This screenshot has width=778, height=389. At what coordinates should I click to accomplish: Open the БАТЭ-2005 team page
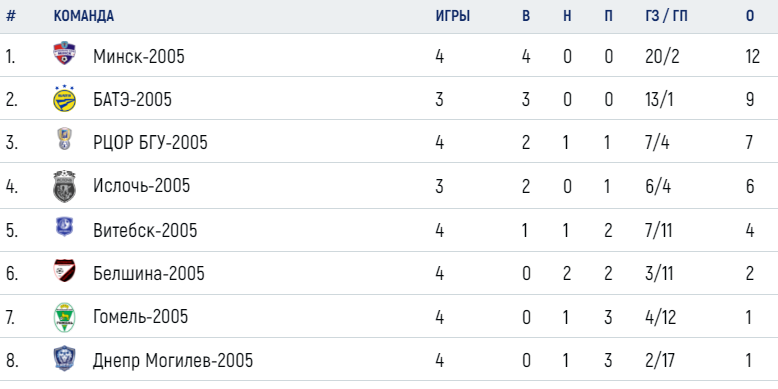click(132, 100)
